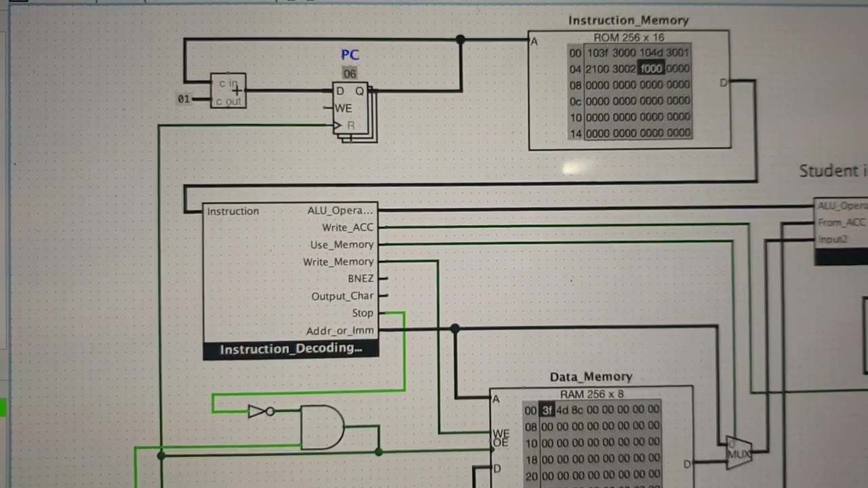The width and height of the screenshot is (868, 488).
Task: Click the Instruction_Memory ROM component label
Action: [629, 20]
